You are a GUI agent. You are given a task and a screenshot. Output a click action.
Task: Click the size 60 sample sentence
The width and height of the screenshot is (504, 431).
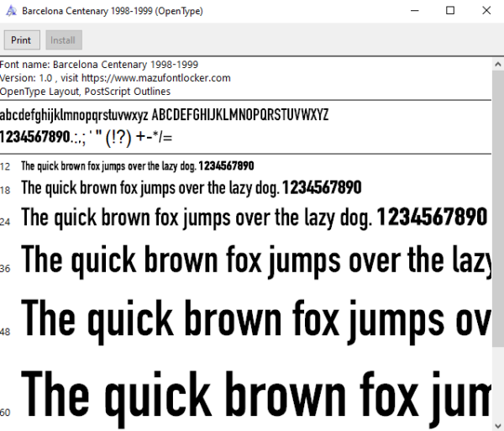(x=256, y=398)
